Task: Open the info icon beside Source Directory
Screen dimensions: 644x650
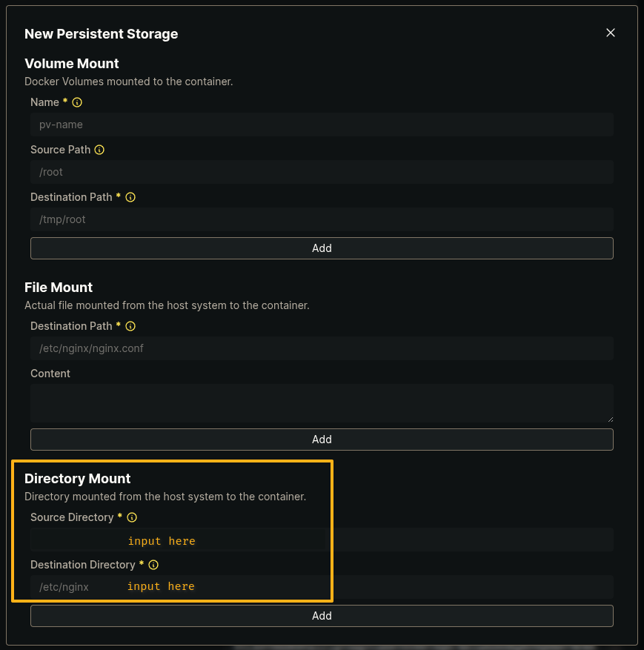Action: (132, 517)
